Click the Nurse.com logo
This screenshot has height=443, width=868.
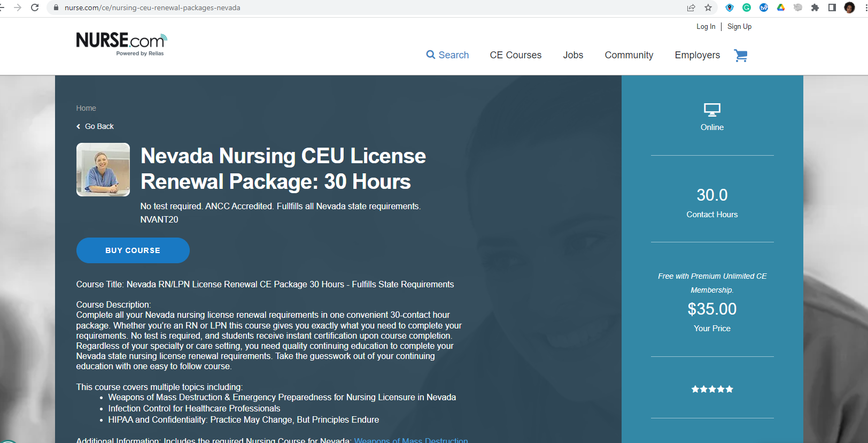[x=121, y=44]
